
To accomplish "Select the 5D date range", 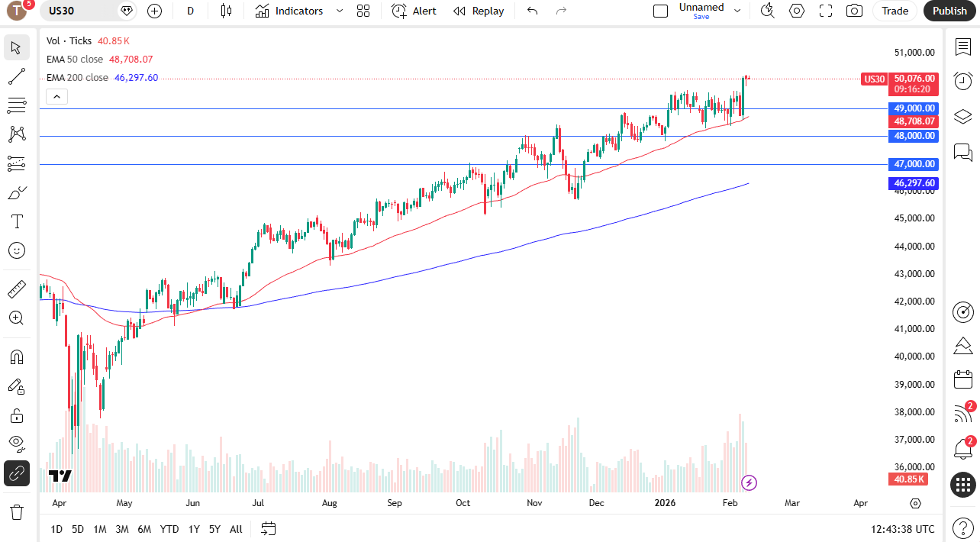I will click(x=78, y=529).
